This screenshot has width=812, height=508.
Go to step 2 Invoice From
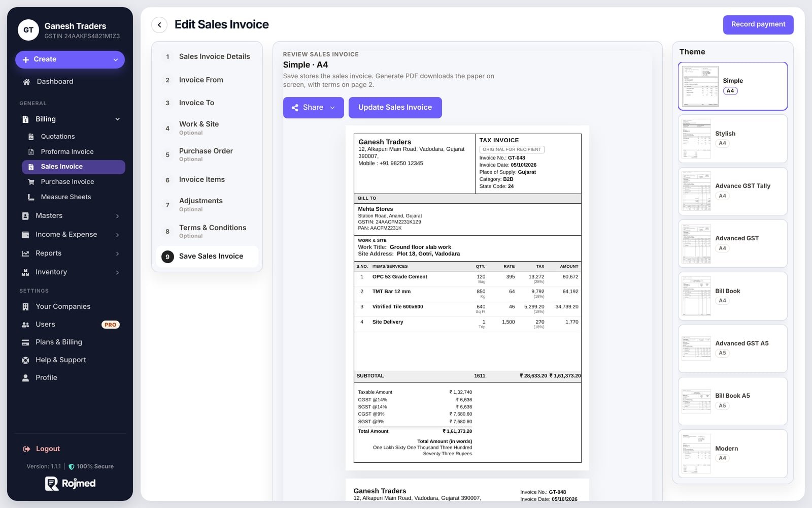tap(207, 80)
